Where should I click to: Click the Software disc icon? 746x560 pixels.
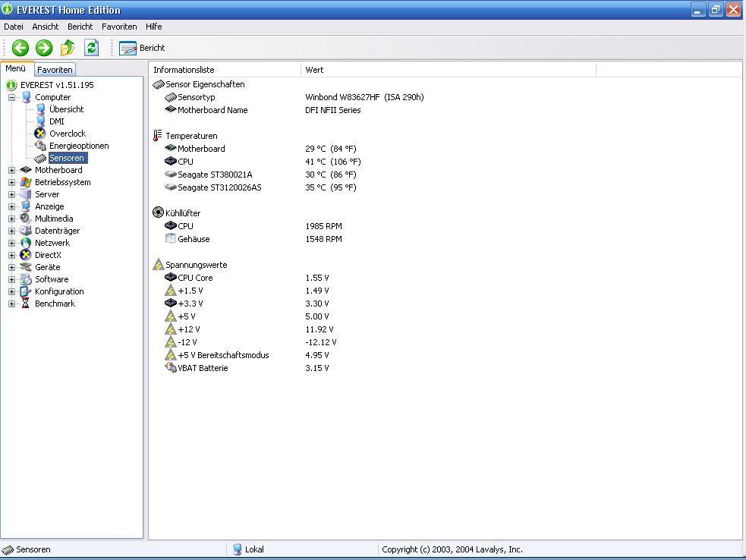click(x=26, y=279)
